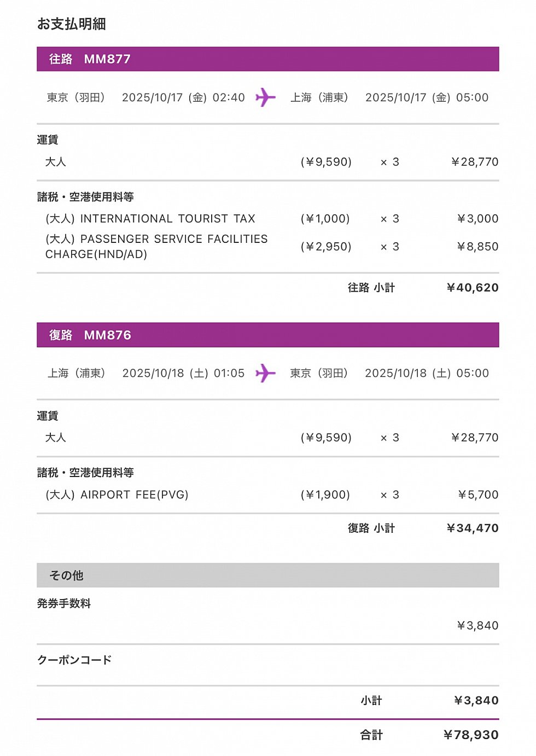Click the return flight airplane icon
The image size is (536, 756).
(x=266, y=373)
